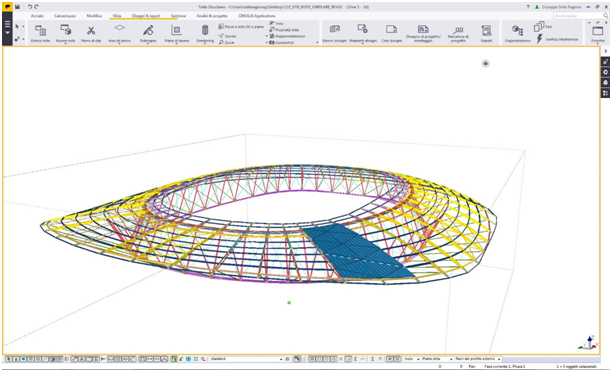The image size is (612, 372).
Task: Expand the Nuova vista dropdown arrow
Action: (x=66, y=44)
